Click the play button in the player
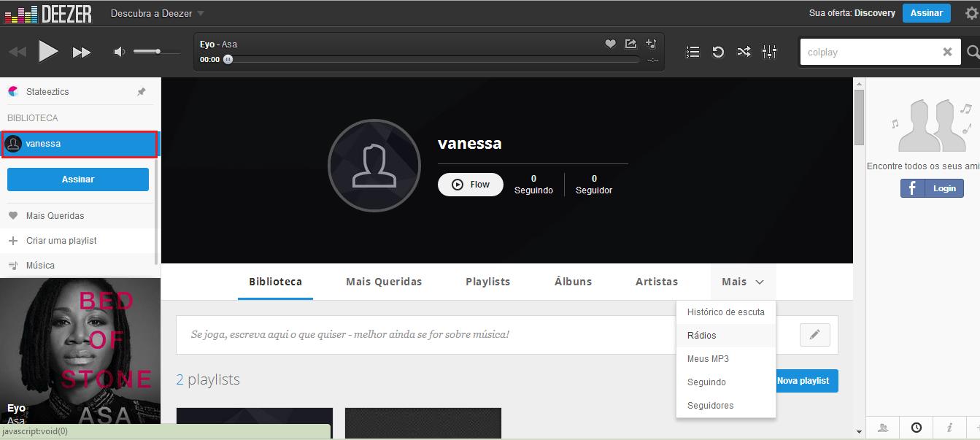Image resolution: width=980 pixels, height=440 pixels. pyautogui.click(x=48, y=52)
